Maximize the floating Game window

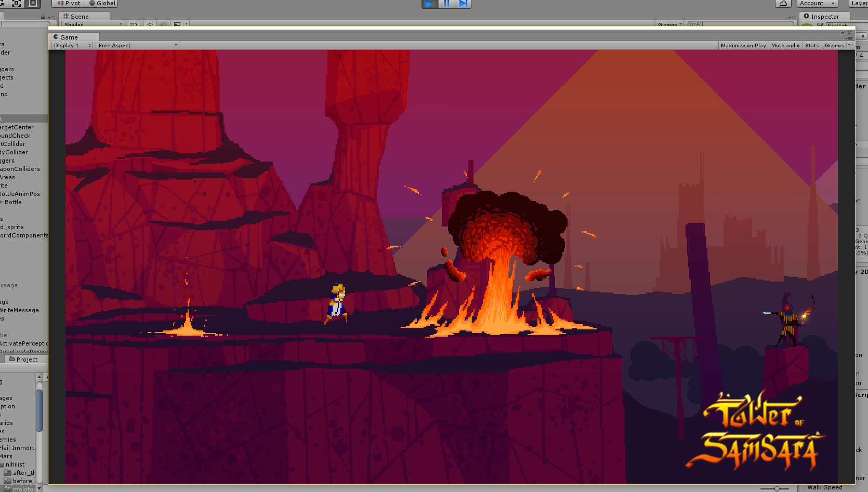coord(843,33)
